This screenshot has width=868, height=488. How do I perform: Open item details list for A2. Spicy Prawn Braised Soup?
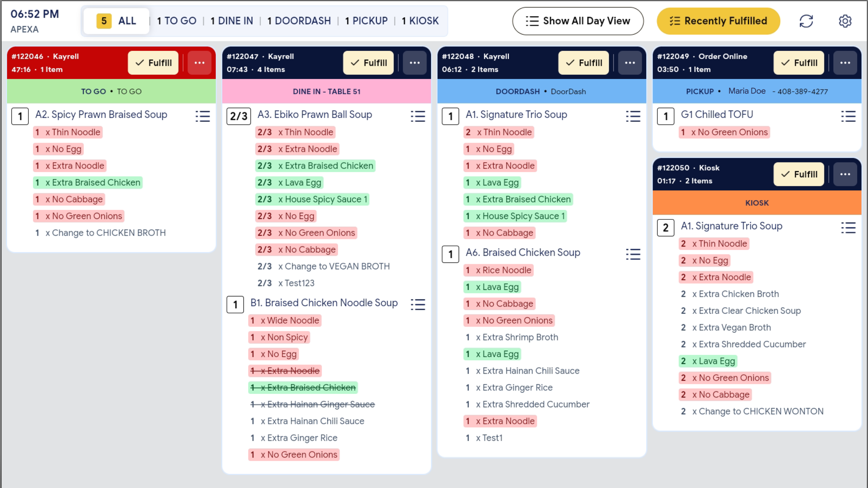click(x=202, y=116)
